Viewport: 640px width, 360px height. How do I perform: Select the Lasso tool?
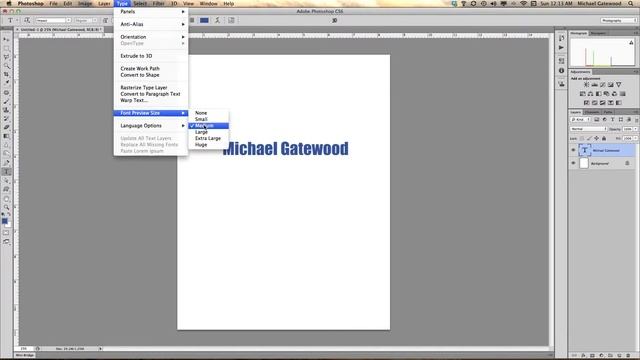click(x=6, y=57)
